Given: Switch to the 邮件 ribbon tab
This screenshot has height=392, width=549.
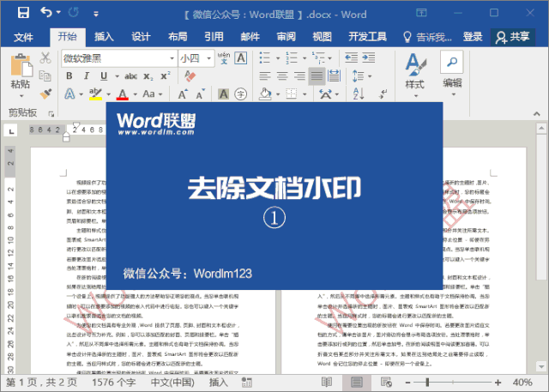Looking at the screenshot, I should (250, 36).
